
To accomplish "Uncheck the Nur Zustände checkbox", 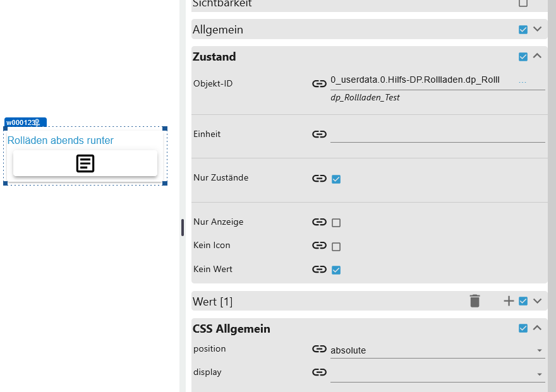I will coord(336,179).
